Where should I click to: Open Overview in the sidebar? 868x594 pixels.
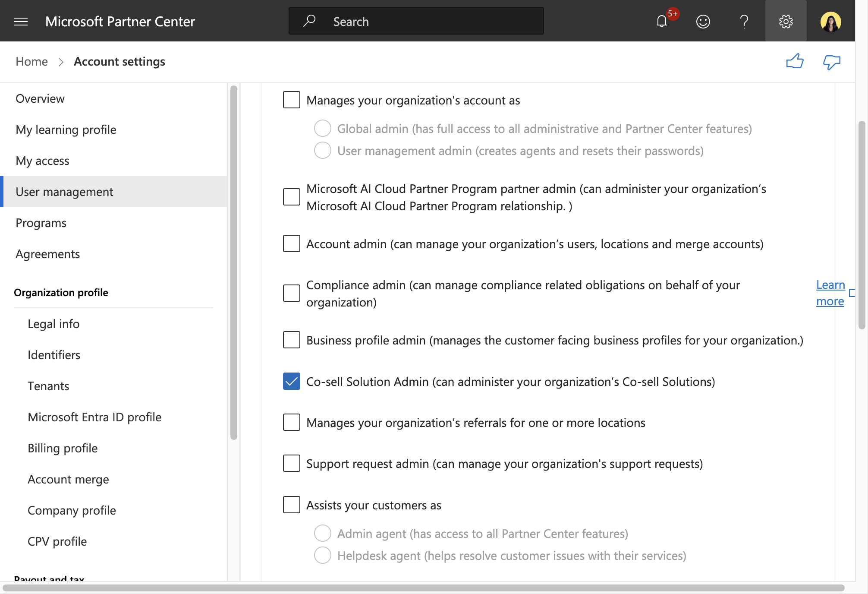pos(113,98)
